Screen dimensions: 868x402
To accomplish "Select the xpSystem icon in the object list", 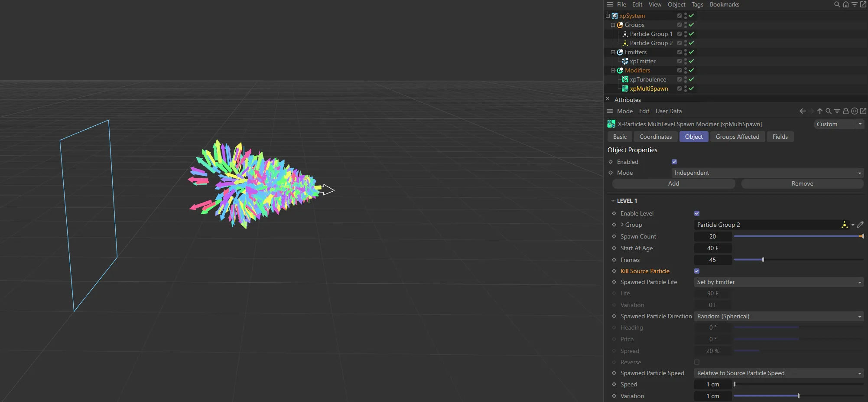I will [x=614, y=16].
